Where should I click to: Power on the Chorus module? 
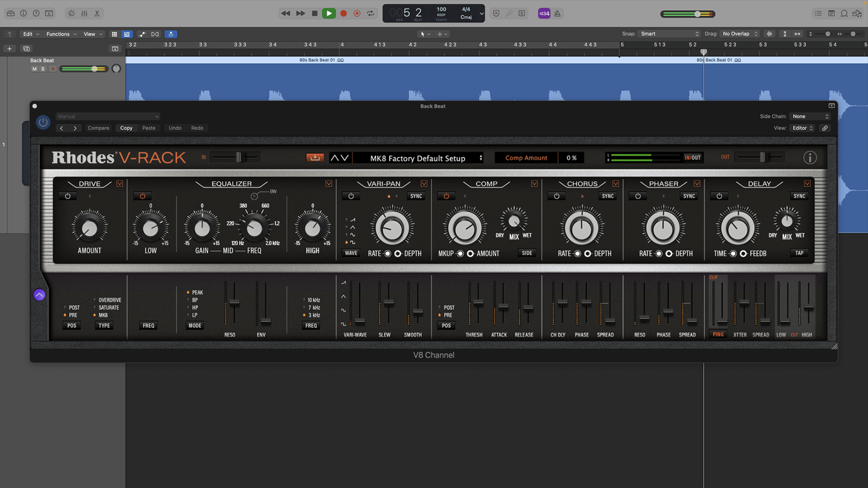point(556,196)
